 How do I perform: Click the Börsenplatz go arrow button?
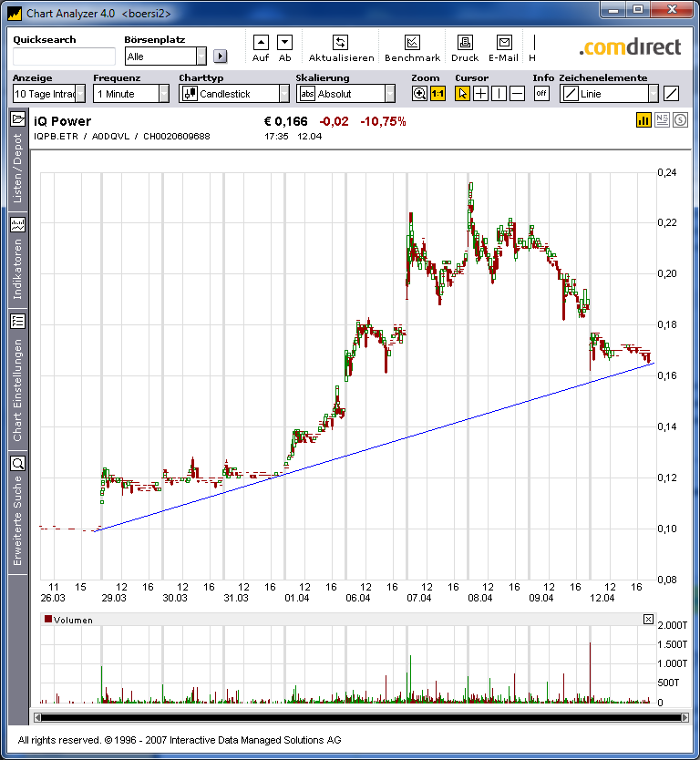click(x=220, y=56)
